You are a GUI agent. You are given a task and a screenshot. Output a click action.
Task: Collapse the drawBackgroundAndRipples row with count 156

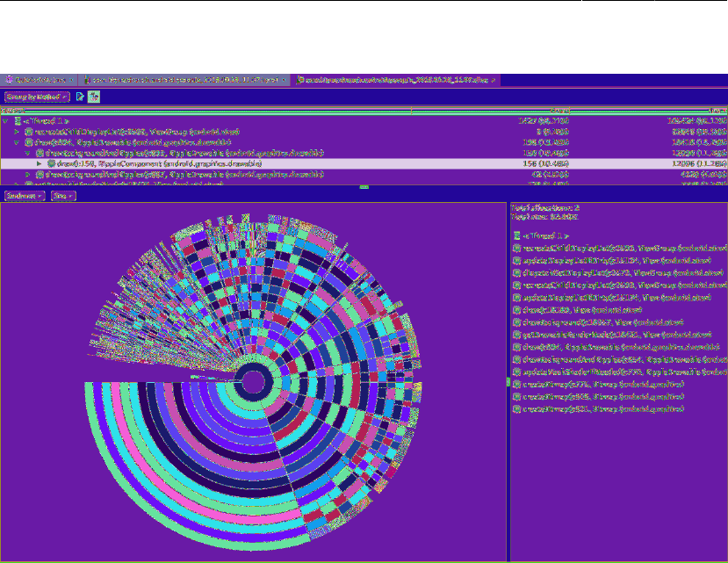tap(28, 153)
